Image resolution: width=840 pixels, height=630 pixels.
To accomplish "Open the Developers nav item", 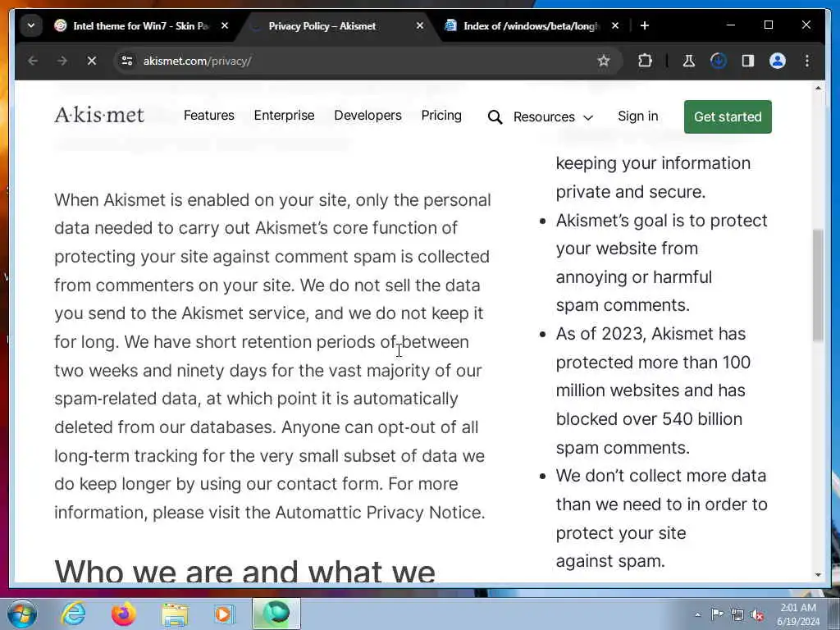I will tap(367, 115).
